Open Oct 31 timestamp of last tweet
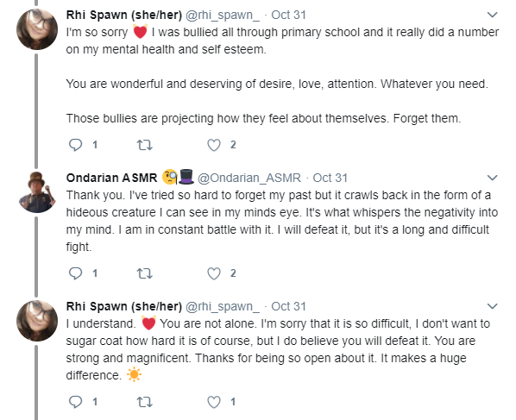This screenshot has height=420, width=516. click(288, 306)
